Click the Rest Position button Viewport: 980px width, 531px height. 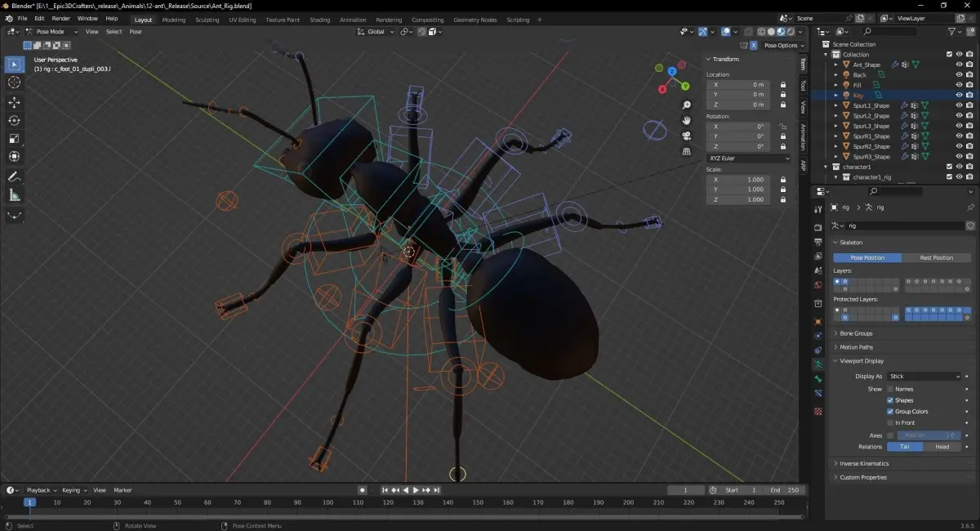tap(936, 257)
